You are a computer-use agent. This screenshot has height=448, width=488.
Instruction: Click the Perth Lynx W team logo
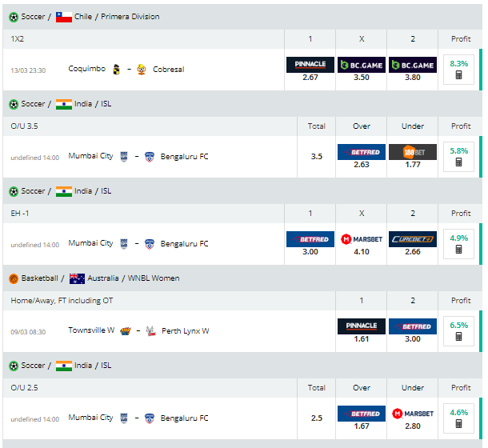(x=150, y=330)
